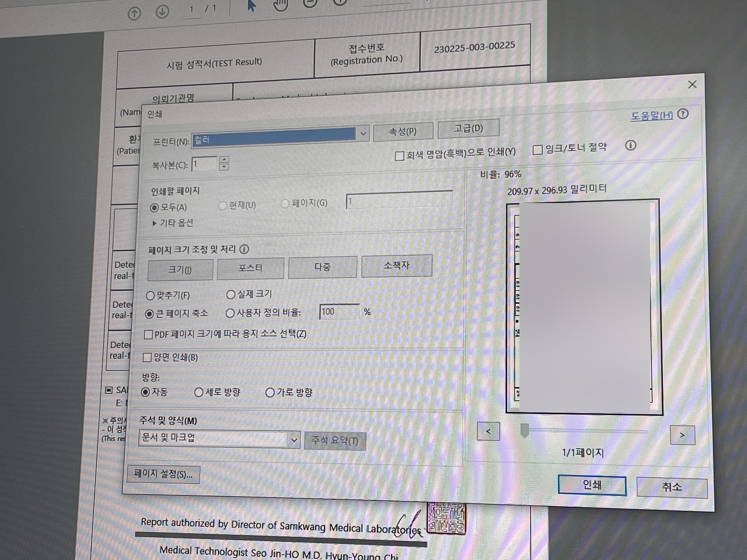Open the 문서 및 마크업 dropdown
This screenshot has height=560, width=747.
pyautogui.click(x=219, y=438)
